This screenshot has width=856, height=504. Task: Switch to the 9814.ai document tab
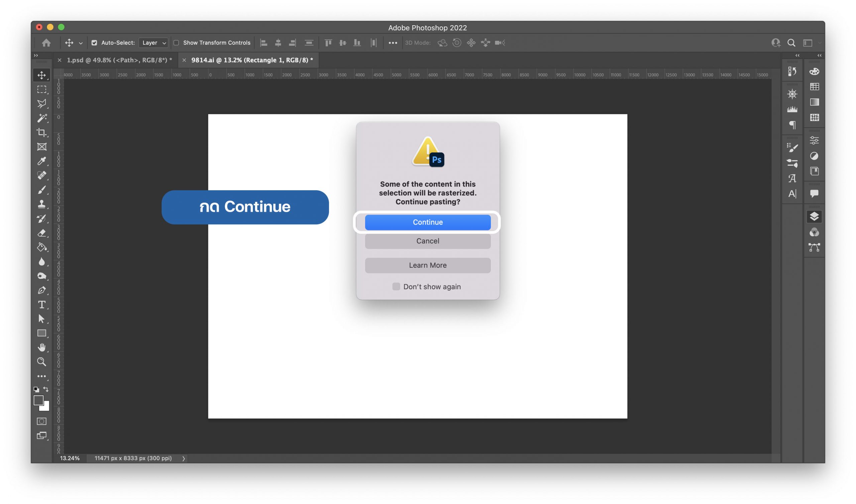click(252, 60)
